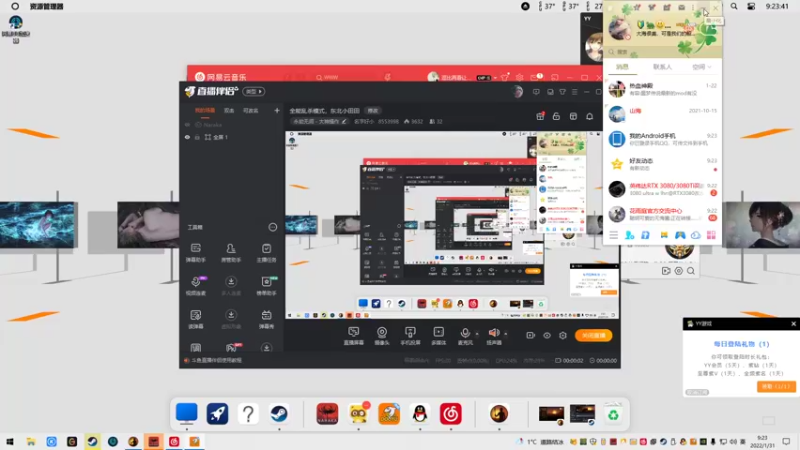Open the 空间 dropdown in QQ
The height and width of the screenshot is (450, 800).
702,67
